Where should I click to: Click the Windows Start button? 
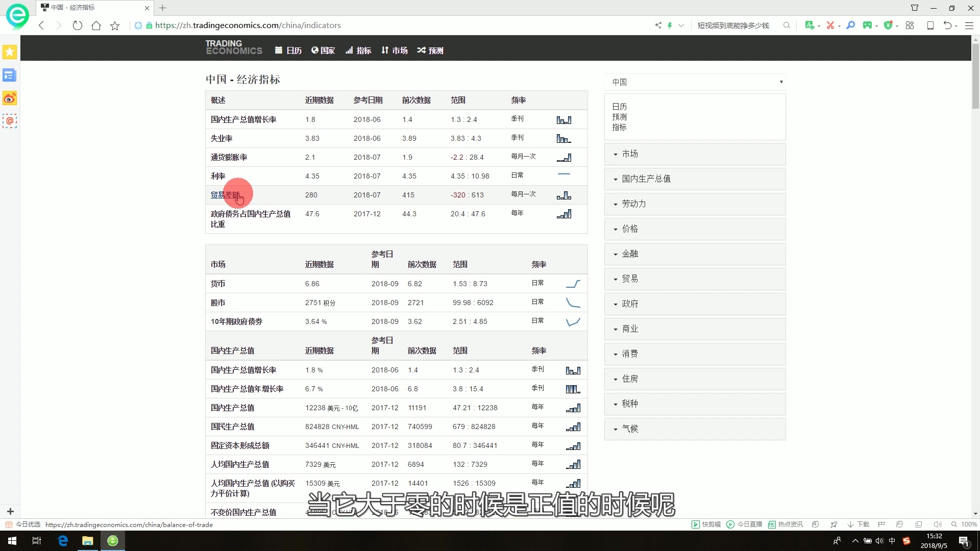coord(12,541)
